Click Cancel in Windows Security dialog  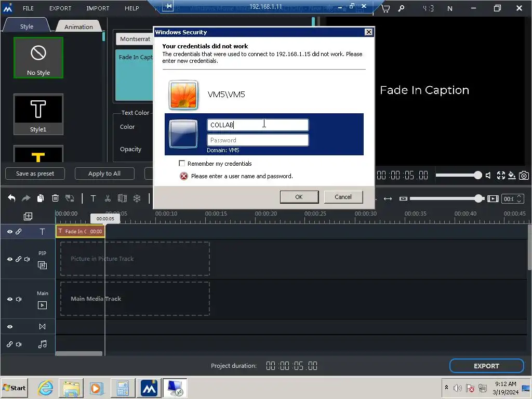pyautogui.click(x=343, y=197)
